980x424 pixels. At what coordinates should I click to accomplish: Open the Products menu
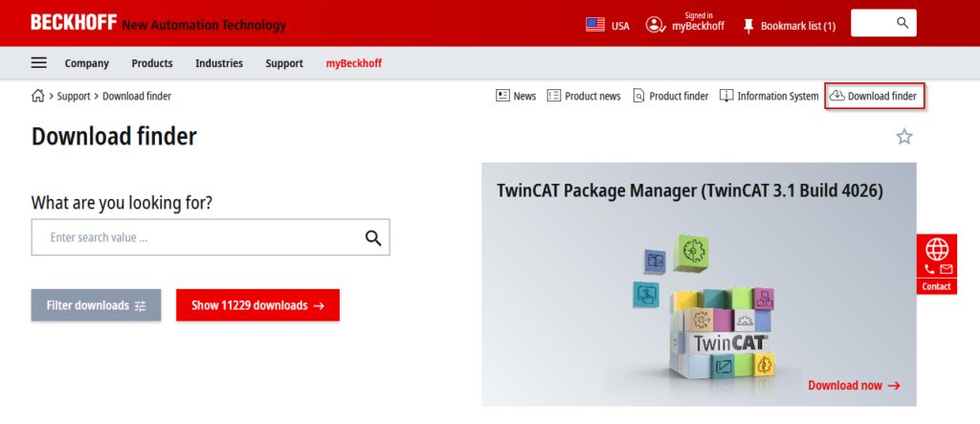click(x=152, y=63)
